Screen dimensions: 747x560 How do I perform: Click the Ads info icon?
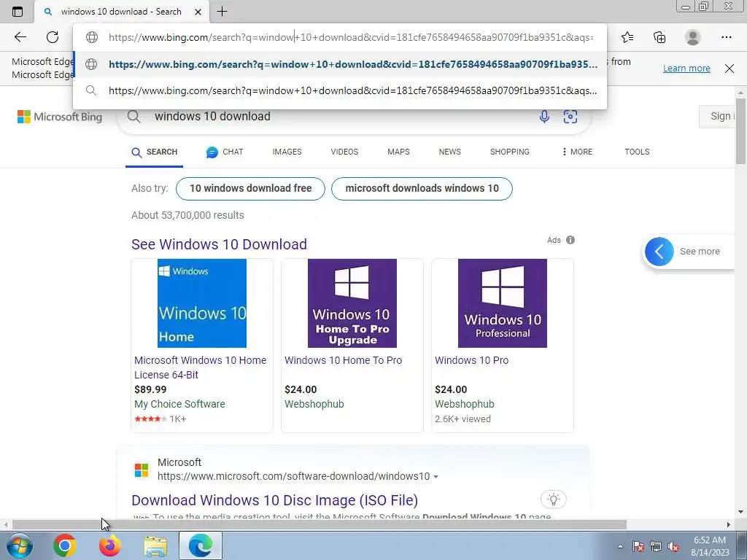(570, 240)
